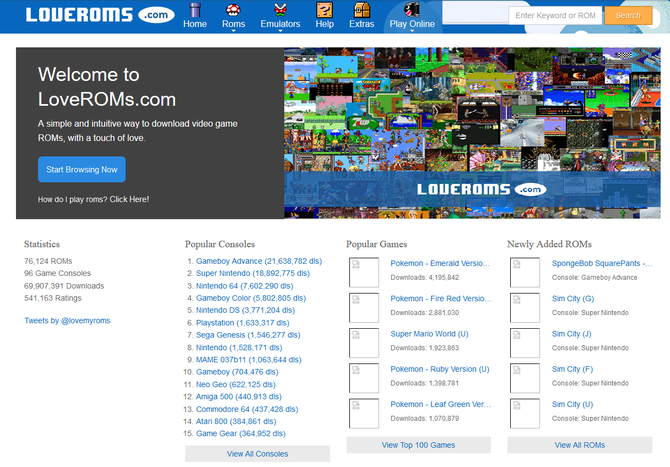
Task: Open Atari 800 console link
Action: (236, 421)
